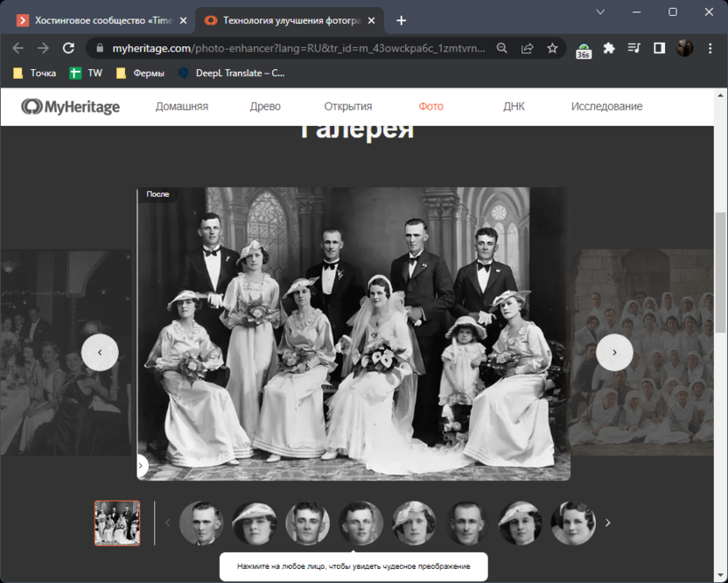Go to next gallery photo with right arrow
Screen dimensions: 728x583
tap(614, 352)
